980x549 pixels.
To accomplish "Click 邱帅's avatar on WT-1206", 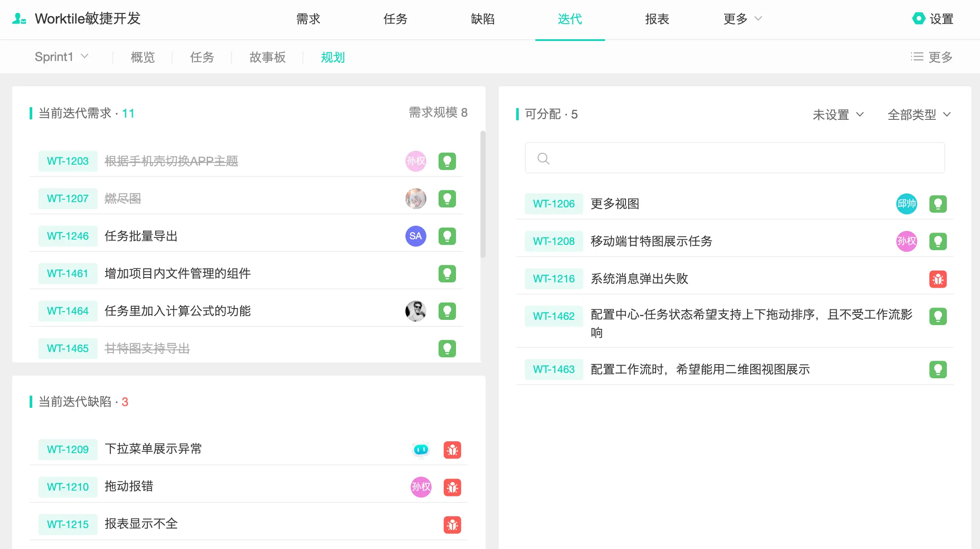I will (x=907, y=203).
